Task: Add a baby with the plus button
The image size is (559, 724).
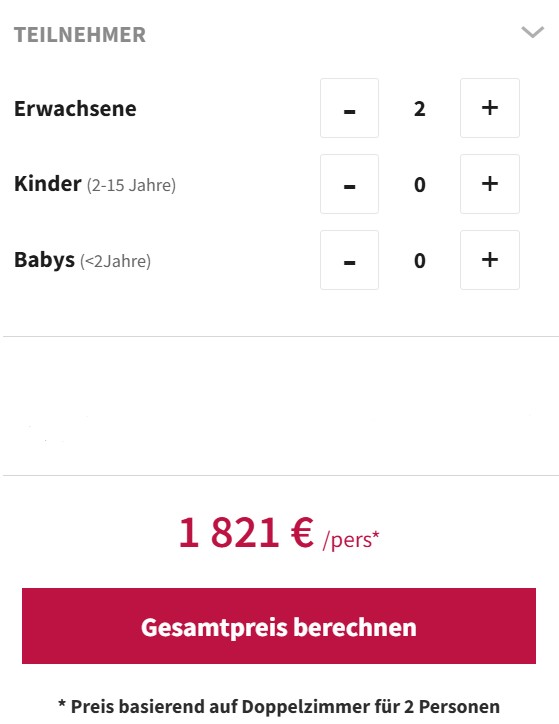Action: pyautogui.click(x=490, y=260)
